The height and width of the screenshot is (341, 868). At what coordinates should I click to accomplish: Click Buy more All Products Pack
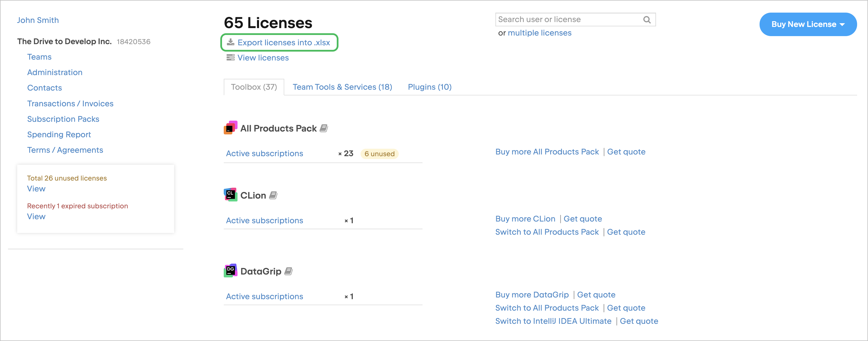click(x=547, y=152)
